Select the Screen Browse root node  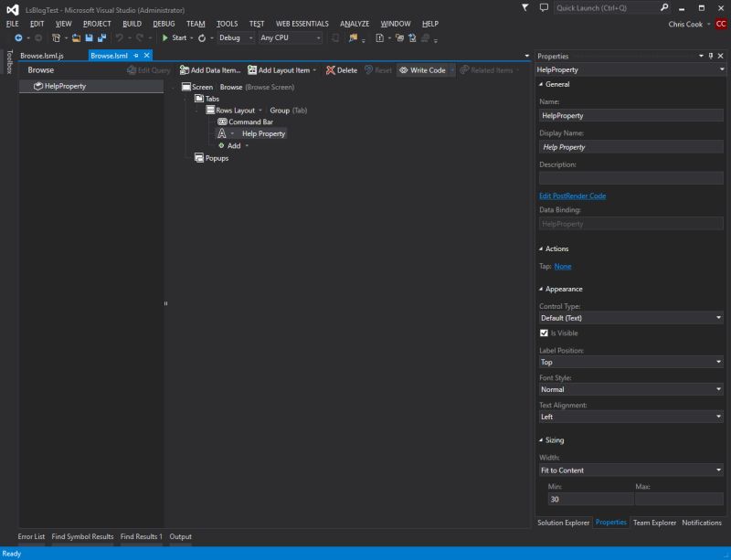coord(238,87)
